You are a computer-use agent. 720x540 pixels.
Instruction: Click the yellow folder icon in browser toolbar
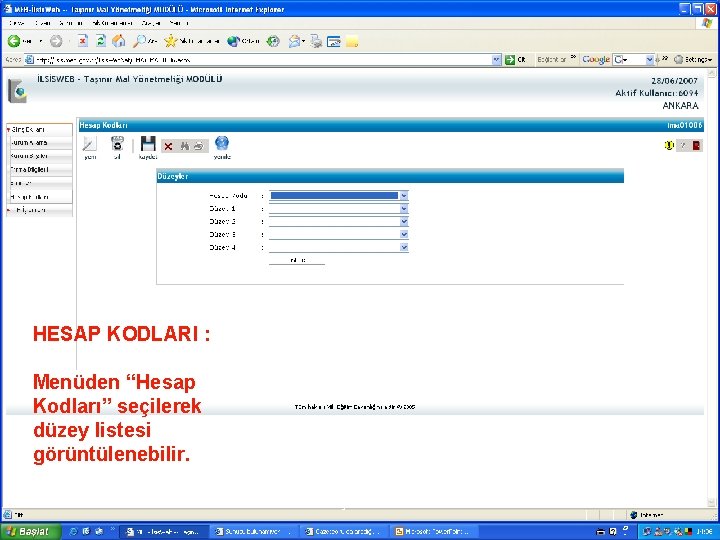pos(352,42)
